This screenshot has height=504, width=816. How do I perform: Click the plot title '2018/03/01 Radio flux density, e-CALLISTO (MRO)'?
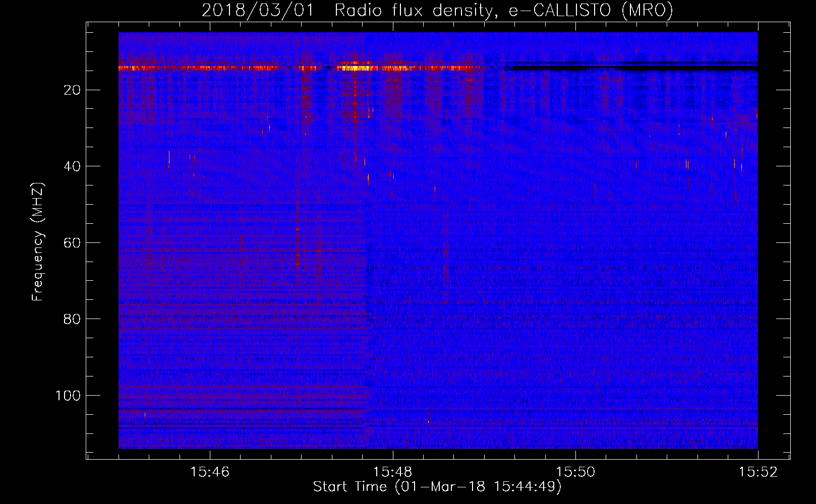click(437, 11)
